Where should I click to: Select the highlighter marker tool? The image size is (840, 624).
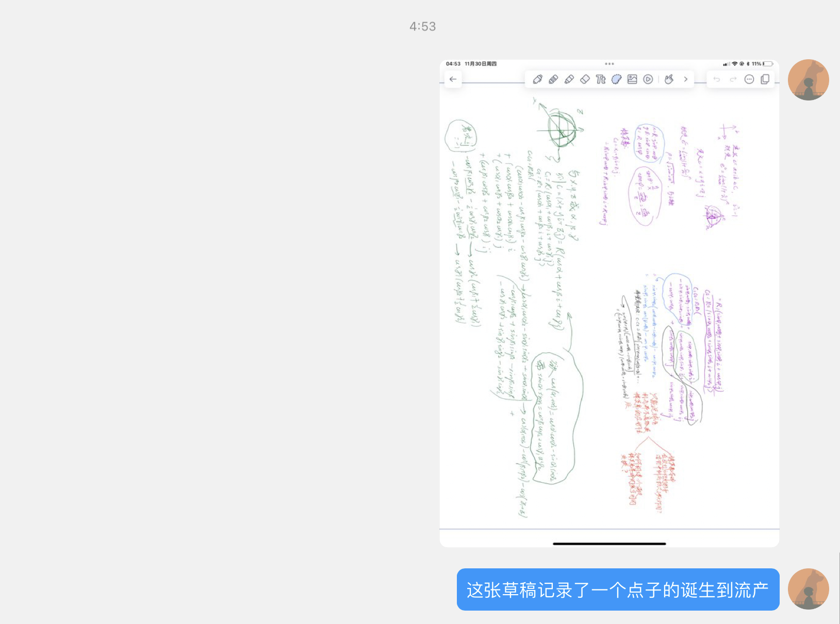569,79
